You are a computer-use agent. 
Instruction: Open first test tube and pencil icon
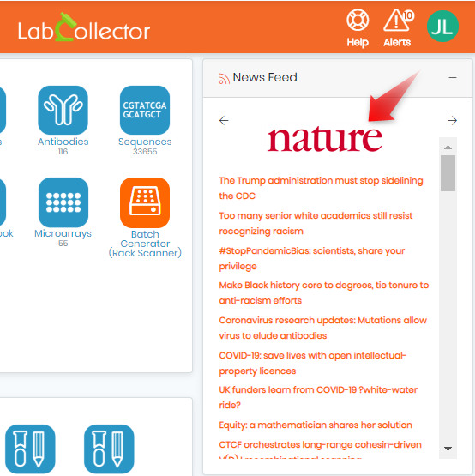point(30,449)
